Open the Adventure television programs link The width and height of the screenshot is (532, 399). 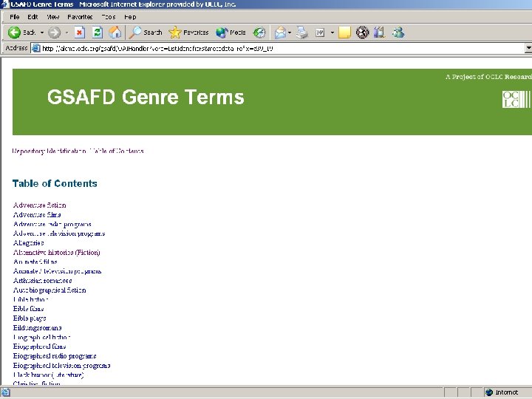(x=59, y=233)
